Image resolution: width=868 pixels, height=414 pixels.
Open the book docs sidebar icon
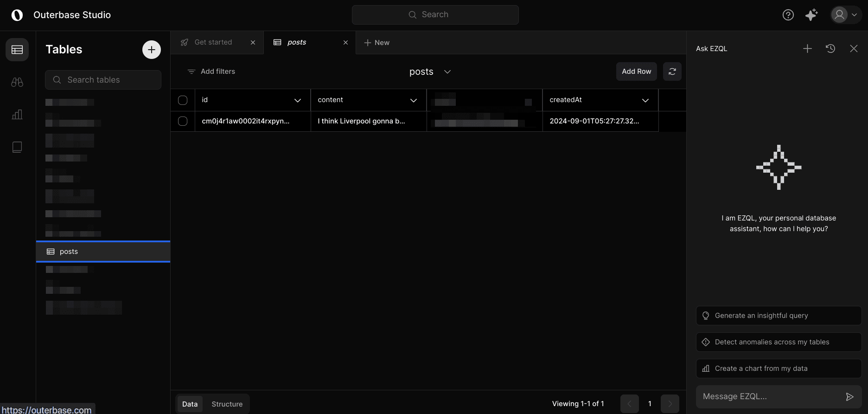tap(17, 147)
